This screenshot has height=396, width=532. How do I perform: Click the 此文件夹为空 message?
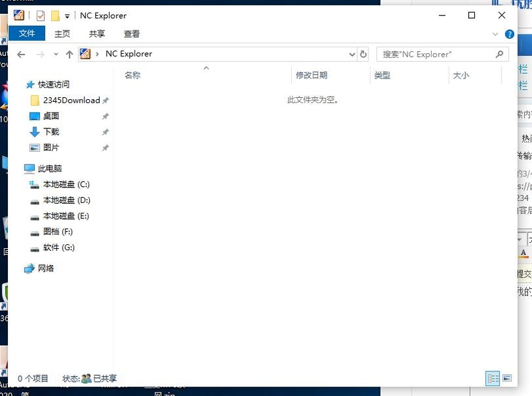(313, 100)
